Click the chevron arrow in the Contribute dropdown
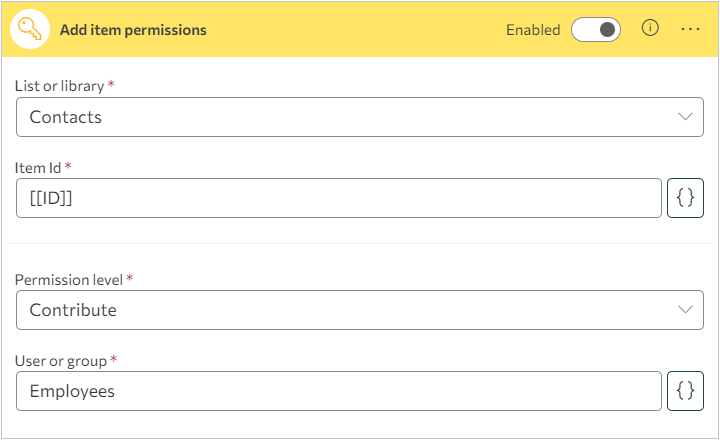The height and width of the screenshot is (440, 720). 685,310
